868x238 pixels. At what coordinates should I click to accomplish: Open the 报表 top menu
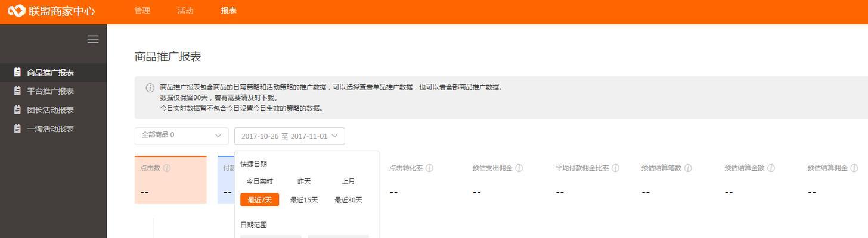point(228,11)
